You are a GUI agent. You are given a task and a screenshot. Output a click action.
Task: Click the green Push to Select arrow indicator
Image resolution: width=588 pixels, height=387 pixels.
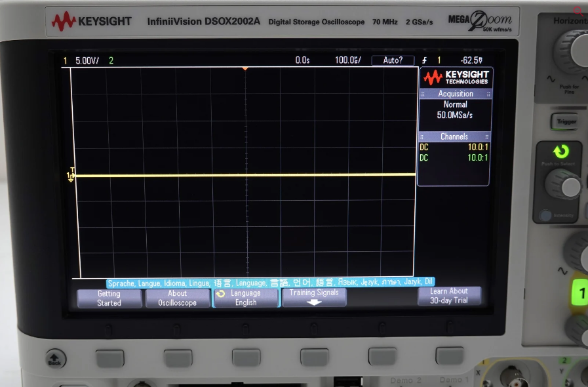560,152
